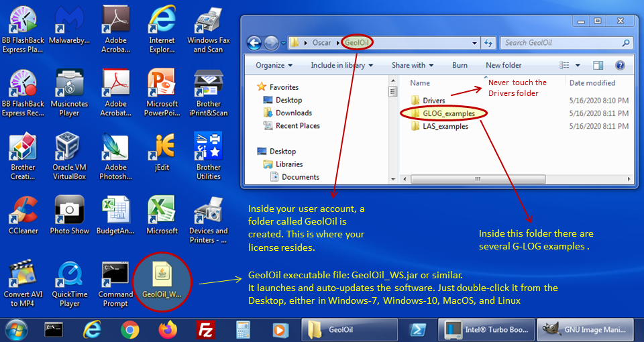Open Chrome from the taskbar

[x=129, y=330]
